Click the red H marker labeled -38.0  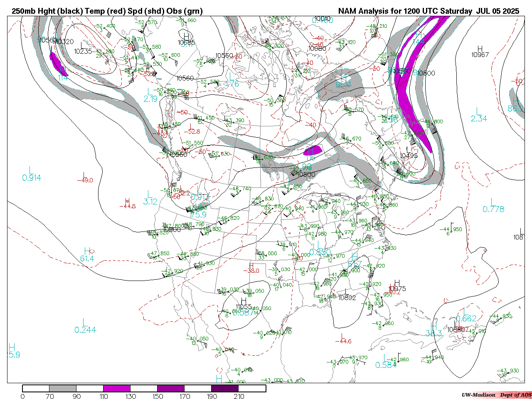[x=251, y=265]
